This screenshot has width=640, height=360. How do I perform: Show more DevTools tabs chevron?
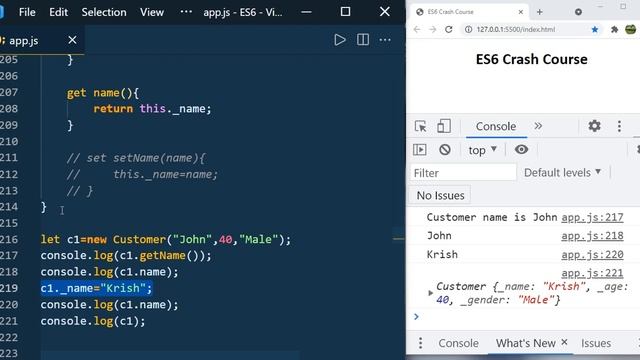538,126
